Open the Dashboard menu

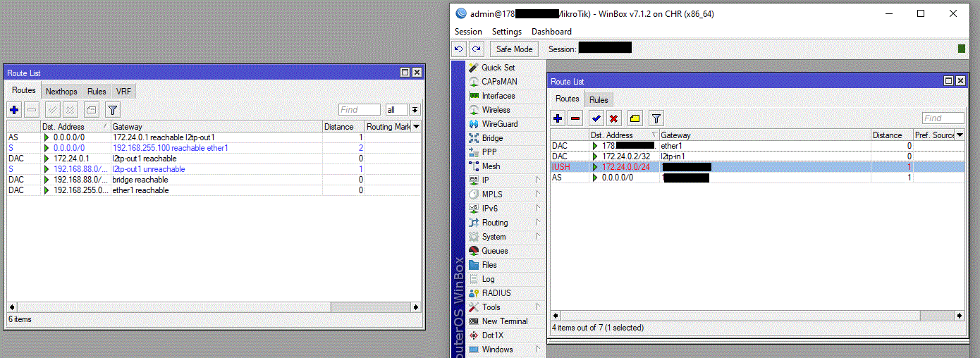pyautogui.click(x=551, y=32)
